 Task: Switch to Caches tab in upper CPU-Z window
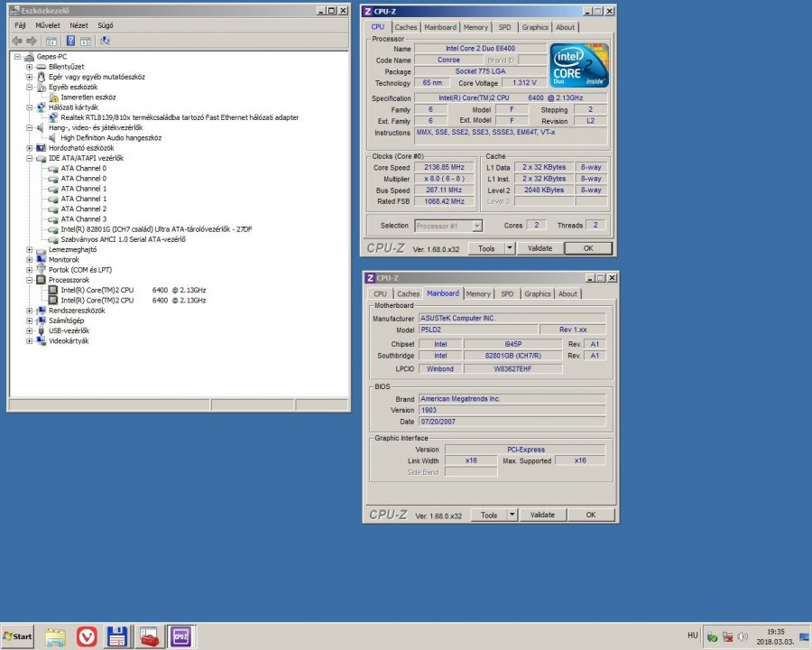point(406,27)
